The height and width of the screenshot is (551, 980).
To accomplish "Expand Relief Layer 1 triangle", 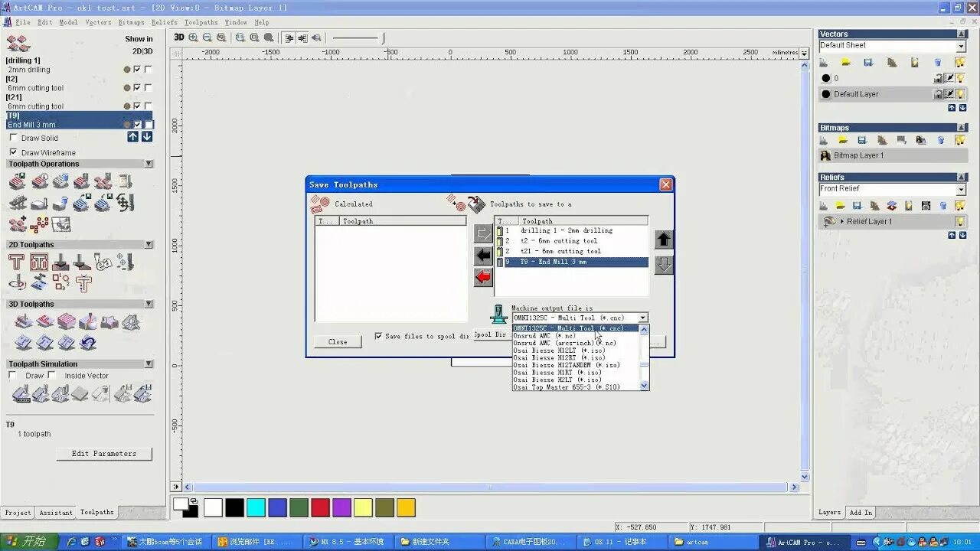I will (841, 222).
